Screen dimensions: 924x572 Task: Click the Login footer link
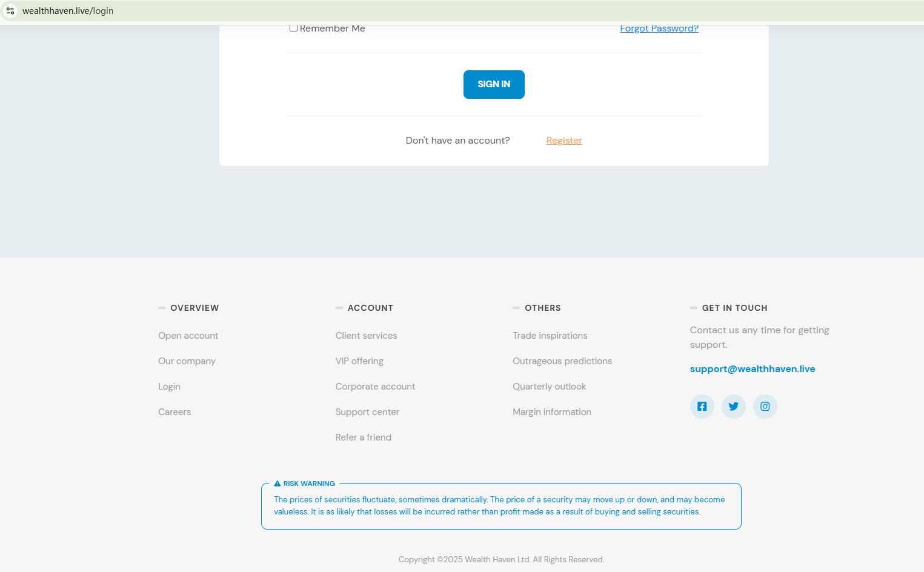170,387
